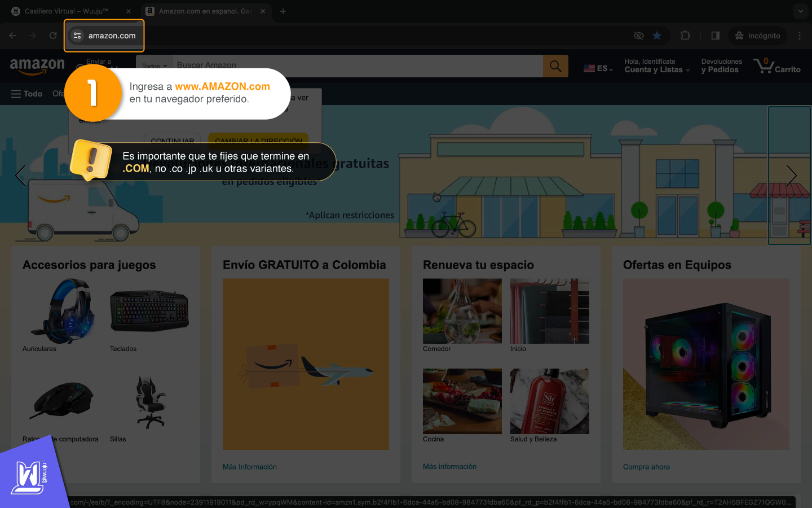This screenshot has width=812, height=508.
Task: Bookmark page with the star icon
Action: point(657,36)
